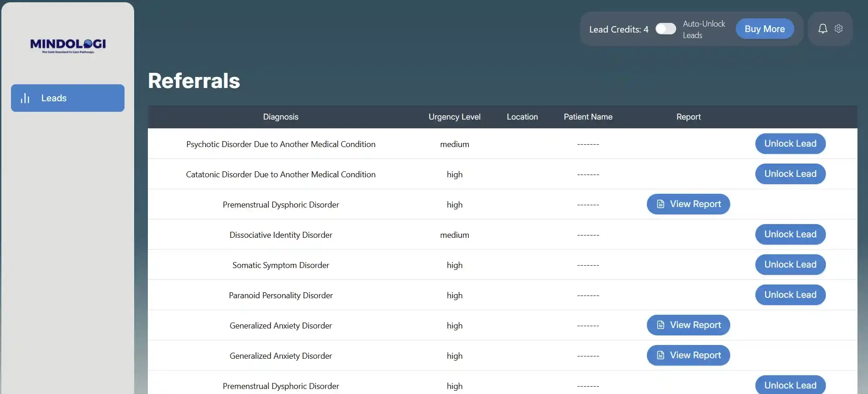The width and height of the screenshot is (868, 394).
Task: Toggle the Auto-Unlock Leads switch
Action: [666, 29]
